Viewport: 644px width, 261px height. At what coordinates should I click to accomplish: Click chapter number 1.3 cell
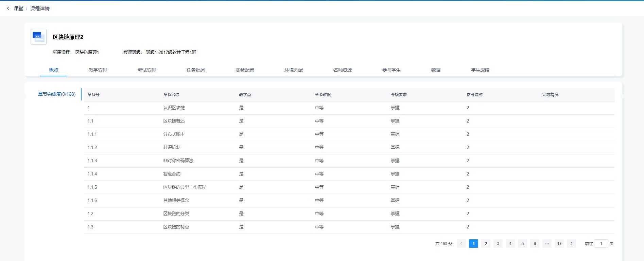point(90,227)
